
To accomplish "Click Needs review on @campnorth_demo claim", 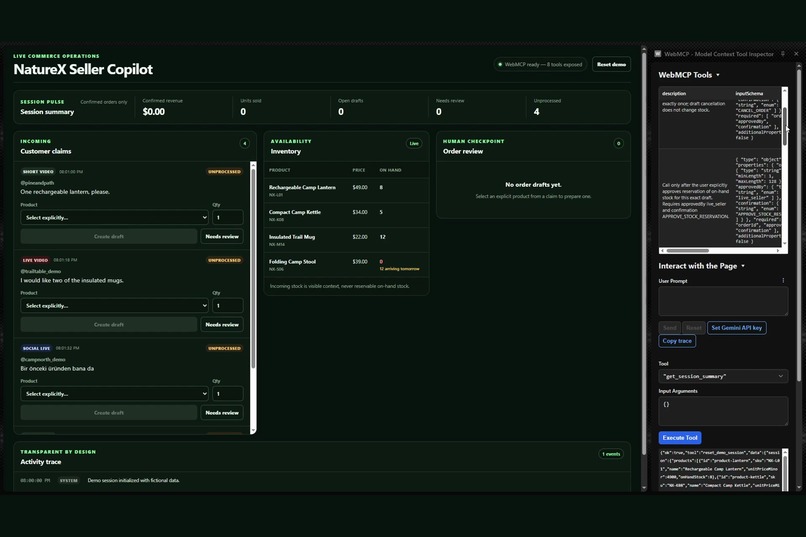I will 222,413.
